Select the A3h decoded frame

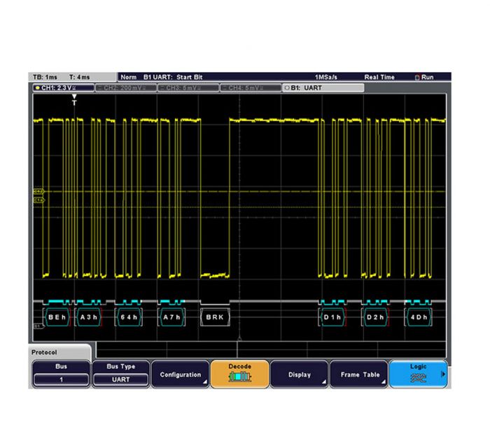point(89,317)
